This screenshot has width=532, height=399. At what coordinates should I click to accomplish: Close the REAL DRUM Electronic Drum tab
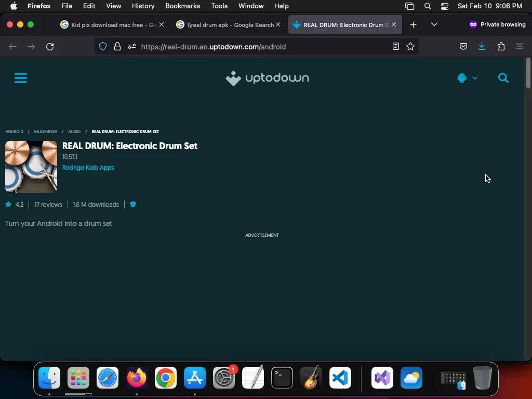394,24
